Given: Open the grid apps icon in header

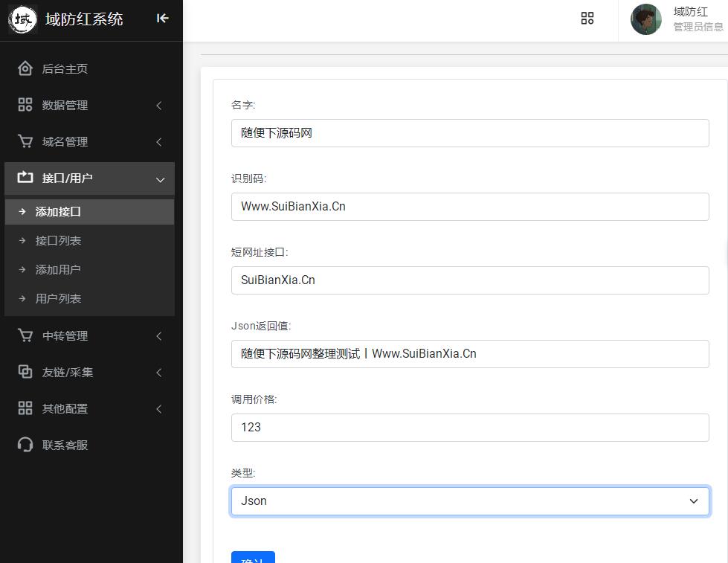Looking at the screenshot, I should [x=587, y=19].
